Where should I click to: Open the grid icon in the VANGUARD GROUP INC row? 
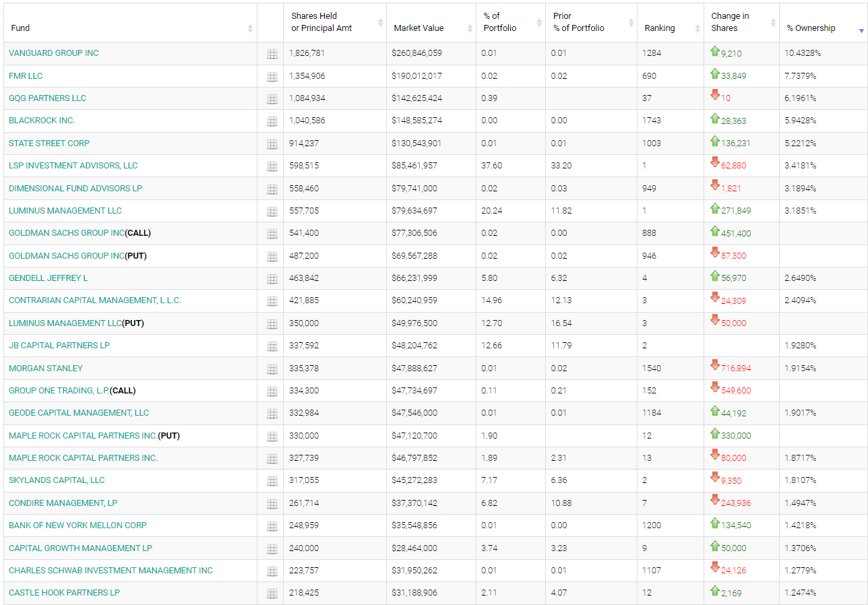[x=272, y=54]
